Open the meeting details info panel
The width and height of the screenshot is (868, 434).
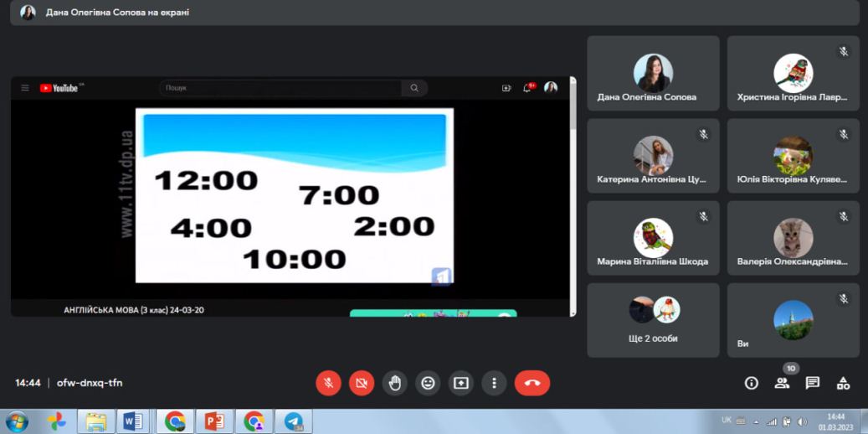point(751,383)
